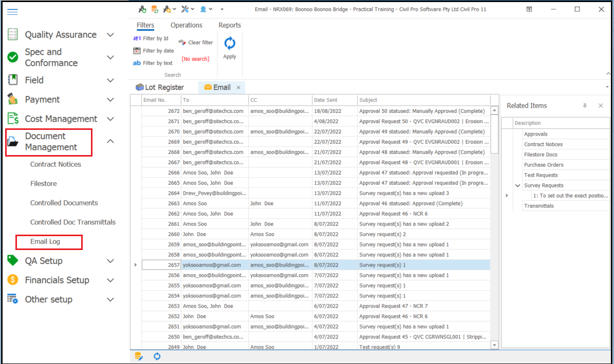Click the Filter by date calendar icon
This screenshot has width=614, height=364.
(137, 51)
